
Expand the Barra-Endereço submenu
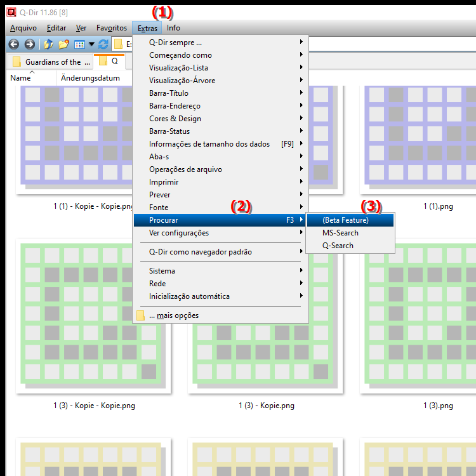pos(221,106)
